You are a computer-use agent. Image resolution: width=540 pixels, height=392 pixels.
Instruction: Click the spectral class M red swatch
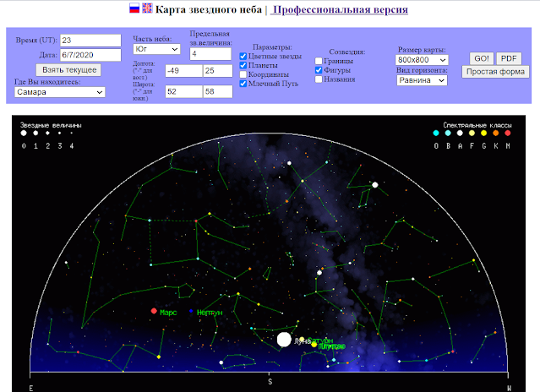508,133
